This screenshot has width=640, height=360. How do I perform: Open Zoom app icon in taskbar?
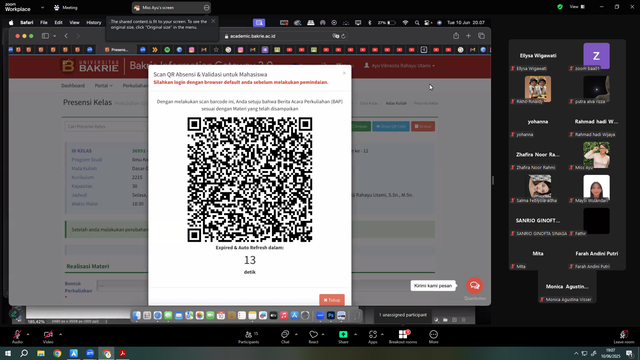tap(90, 353)
